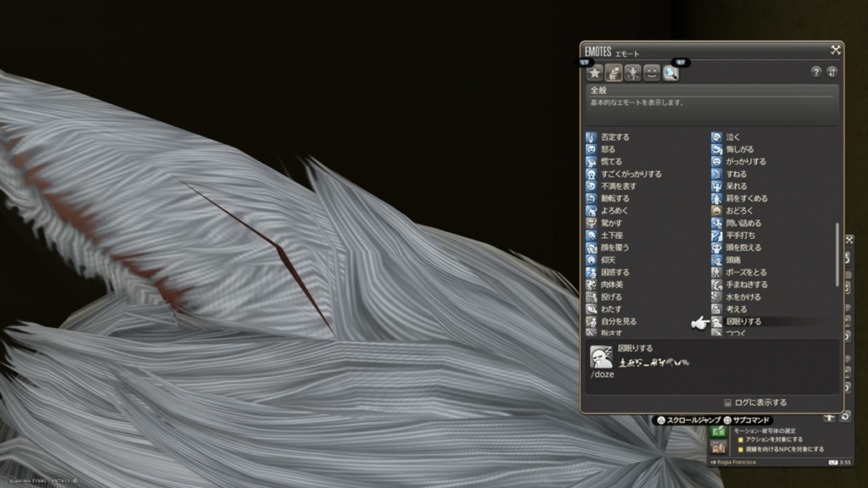This screenshot has width=868, height=488.
Task: Click the 困惑する emote icon
Action: click(x=591, y=272)
